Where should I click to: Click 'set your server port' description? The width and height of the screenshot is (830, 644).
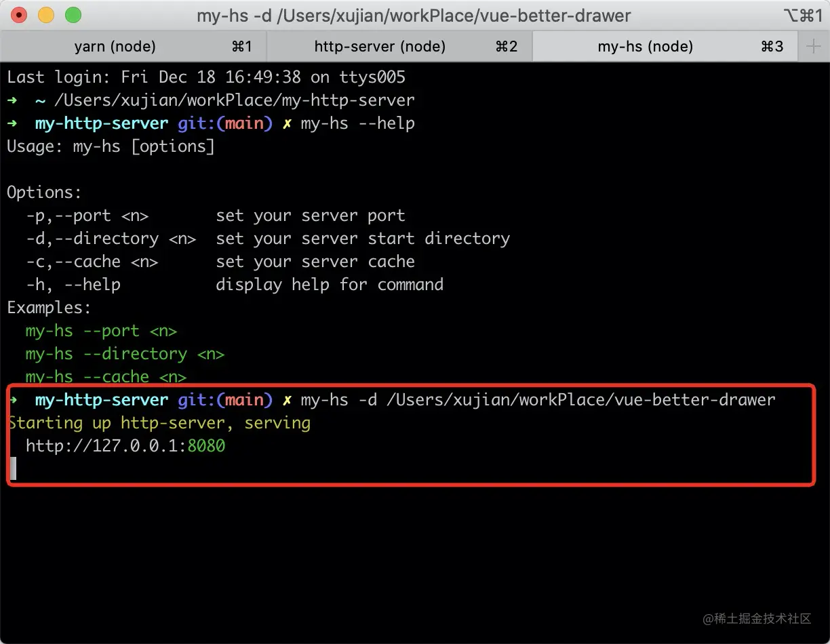point(311,216)
